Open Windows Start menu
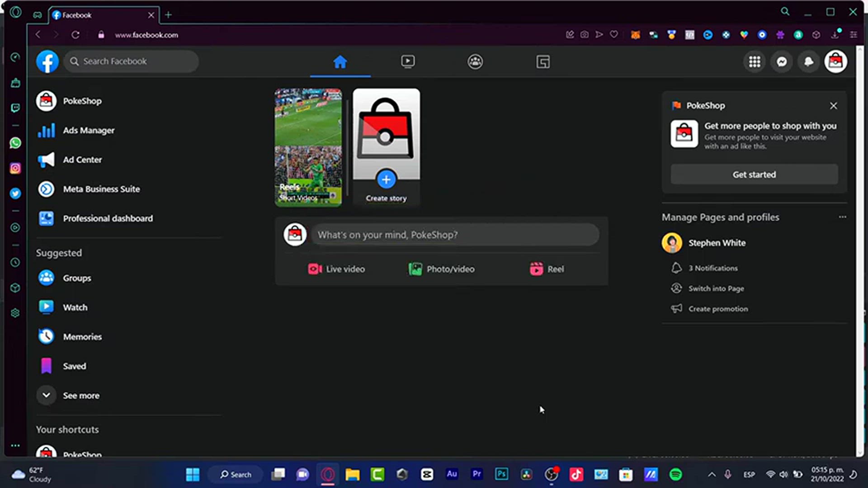868x488 pixels. [x=193, y=474]
